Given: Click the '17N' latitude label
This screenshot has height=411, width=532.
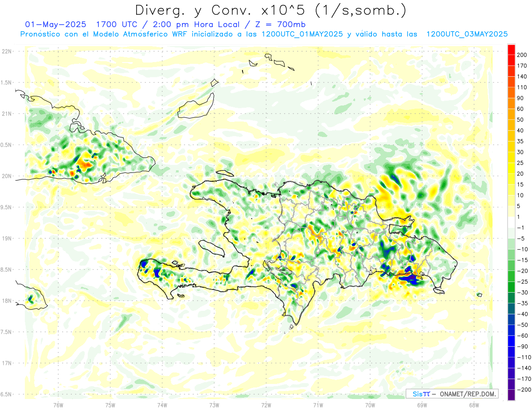Looking at the screenshot, I should click(6, 363).
